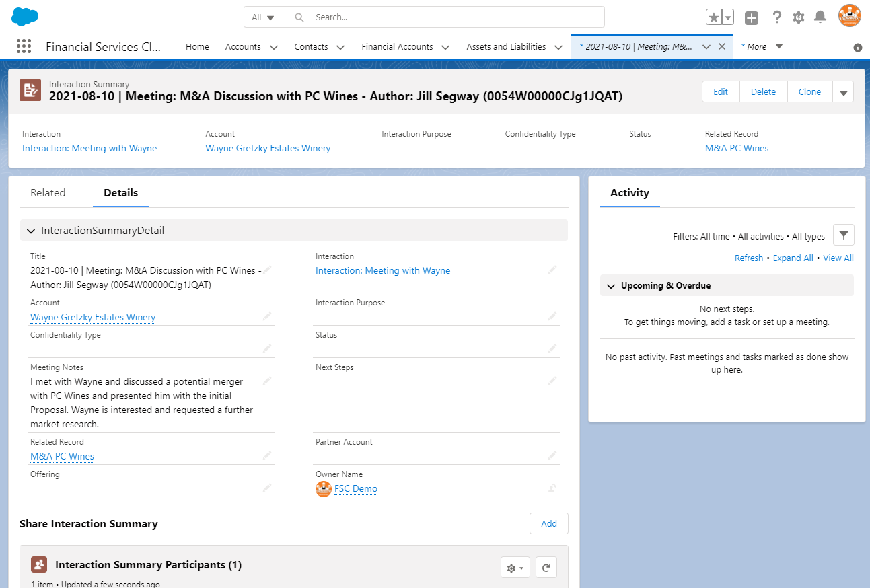Screen dimensions: 870x588
Task: Edit Interaction field pencil icon
Action: click(552, 270)
